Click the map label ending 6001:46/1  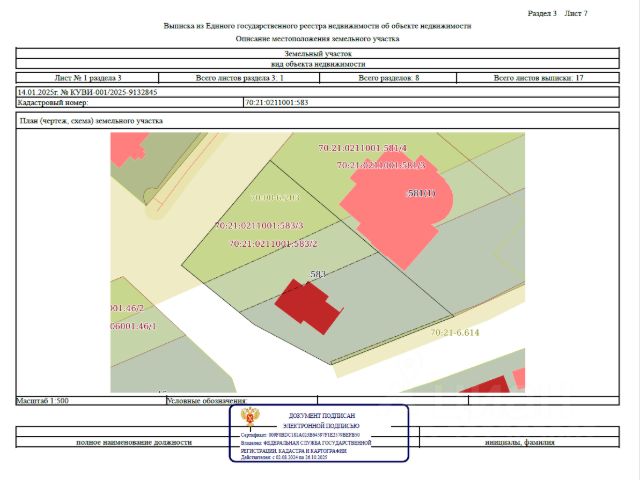(x=133, y=326)
